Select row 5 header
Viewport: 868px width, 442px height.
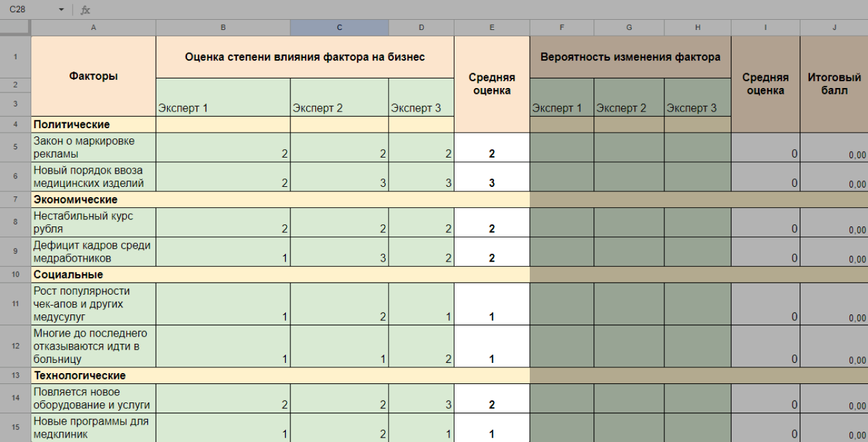coord(15,147)
